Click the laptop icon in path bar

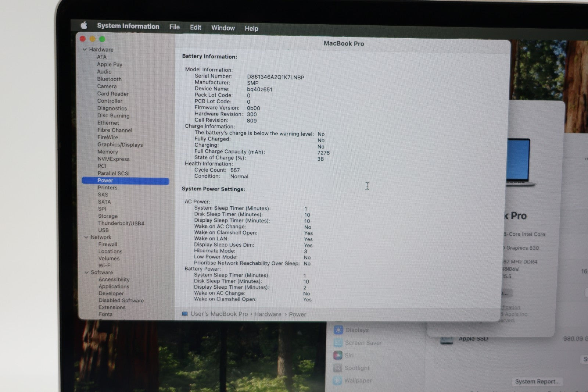pyautogui.click(x=185, y=314)
